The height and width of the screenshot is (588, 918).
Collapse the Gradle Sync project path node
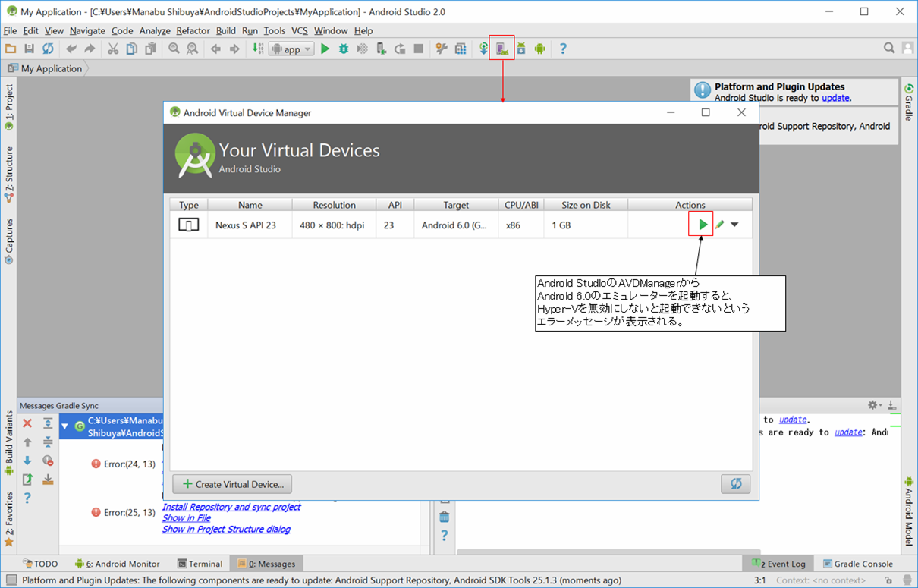point(64,426)
